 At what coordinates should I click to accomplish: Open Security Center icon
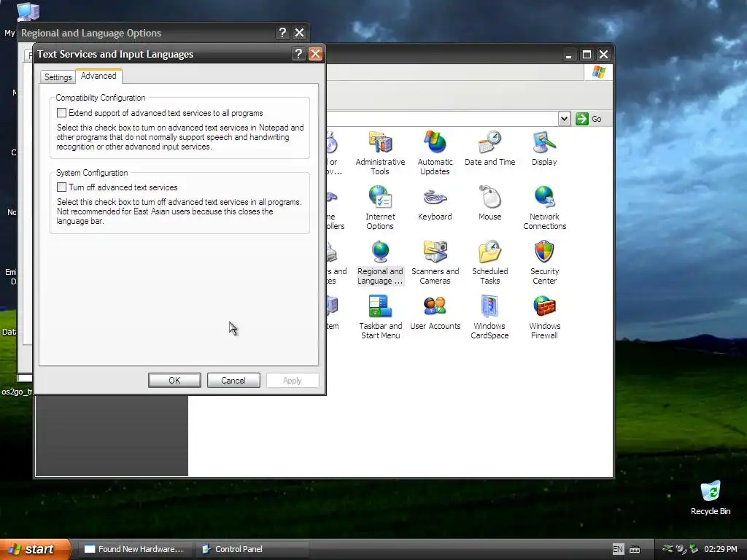pyautogui.click(x=544, y=262)
